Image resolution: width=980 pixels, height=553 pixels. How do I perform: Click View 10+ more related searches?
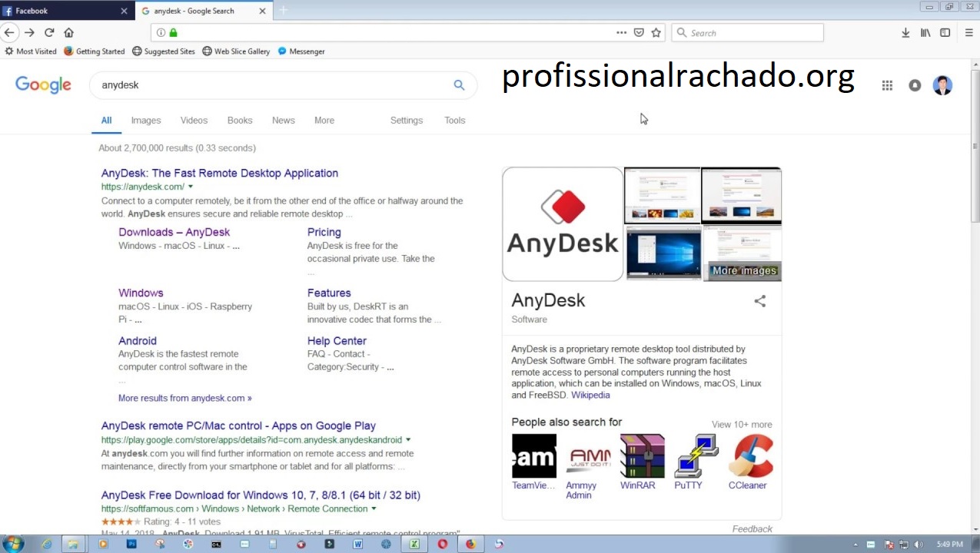[x=742, y=425]
